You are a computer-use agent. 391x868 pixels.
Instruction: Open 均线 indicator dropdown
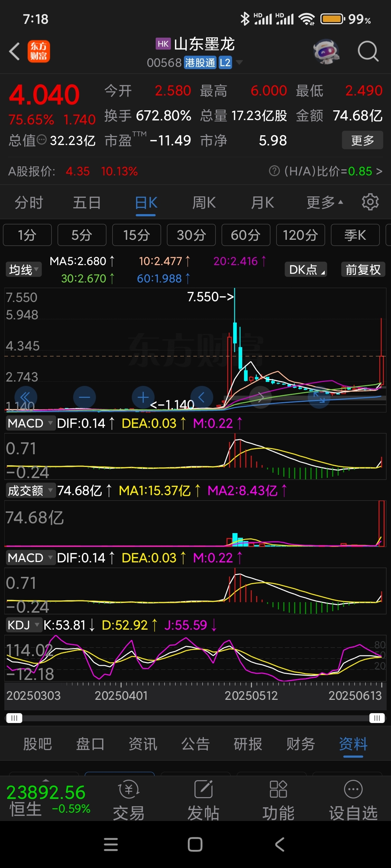[x=24, y=269]
